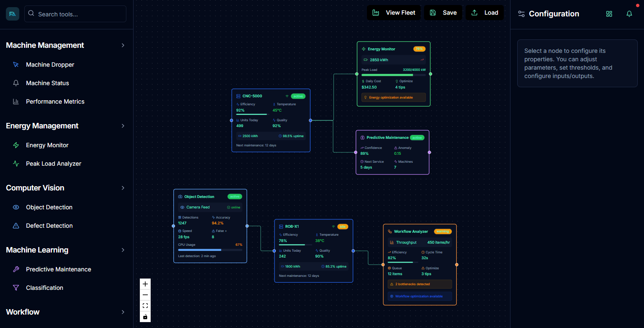
Task: Click Machine Dropper pointer icon
Action: coord(16,65)
